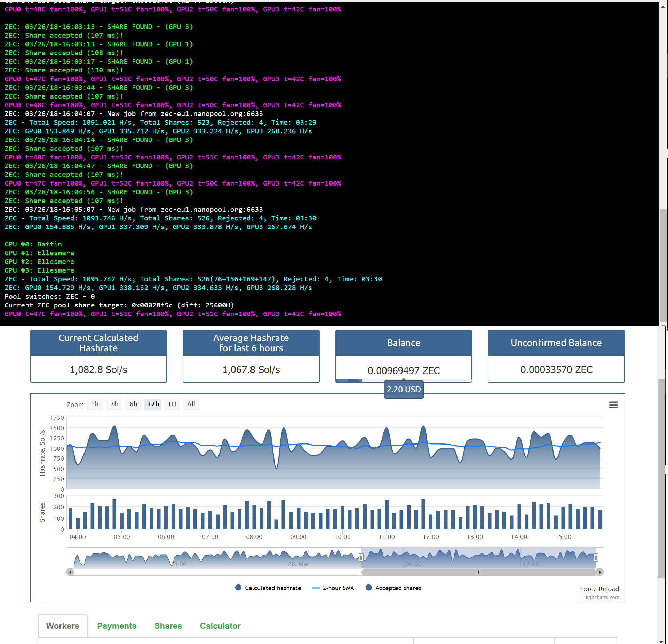
Task: Click the navigator left range handle
Action: (361, 557)
